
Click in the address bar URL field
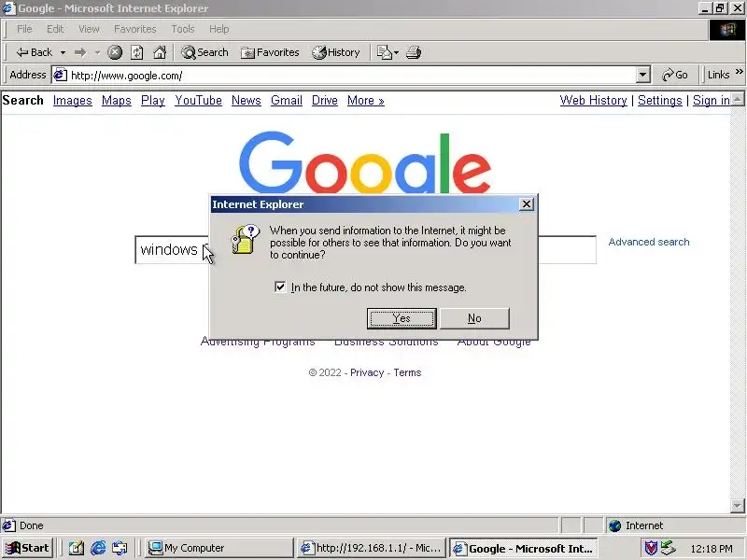coord(353,76)
